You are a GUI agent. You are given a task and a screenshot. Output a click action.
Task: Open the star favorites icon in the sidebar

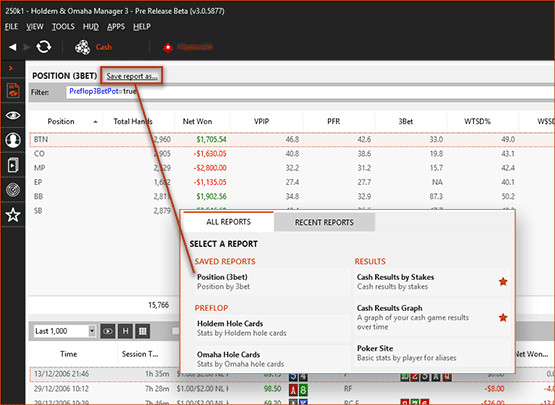click(x=13, y=215)
